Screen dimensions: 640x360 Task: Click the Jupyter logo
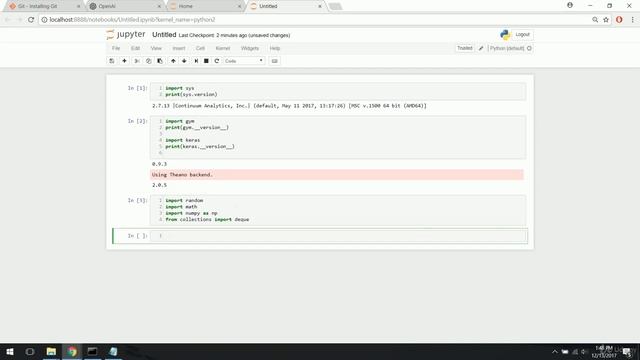click(126, 35)
